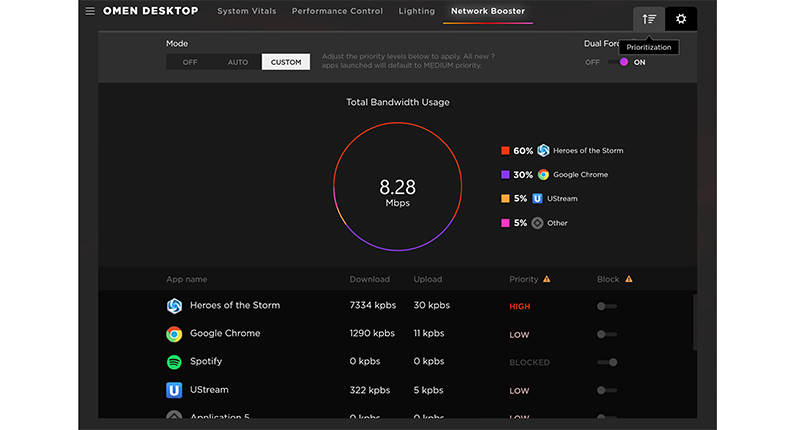Screen dimensions: 795x430
Task: Open the Lighting tab
Action: pyautogui.click(x=416, y=11)
